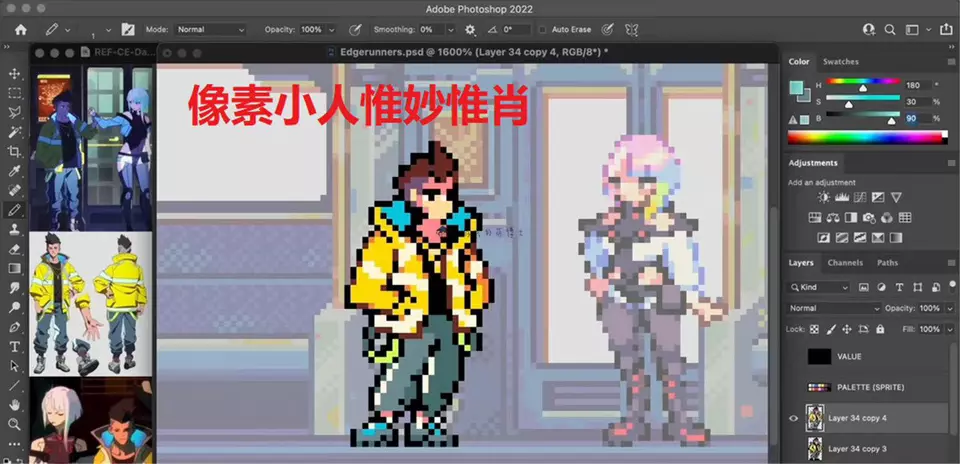
Task: Add a Photo Filter adjustment
Action: [x=869, y=217]
